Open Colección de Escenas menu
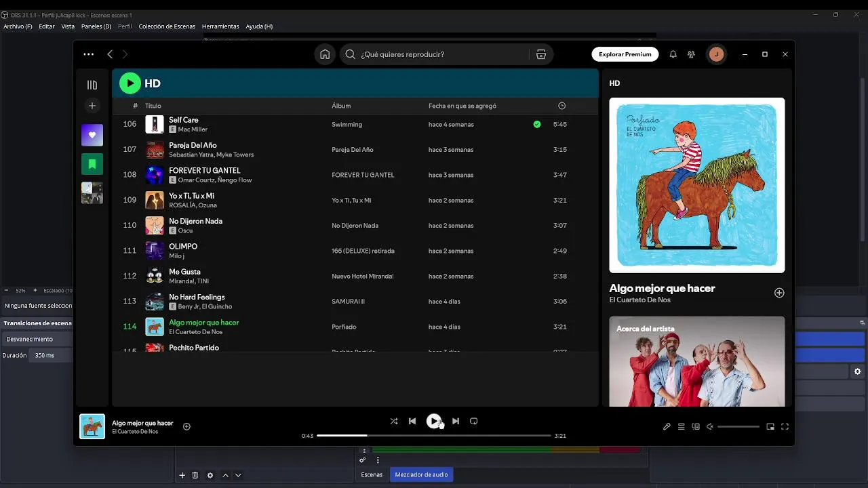The height and width of the screenshot is (488, 868). click(x=167, y=26)
